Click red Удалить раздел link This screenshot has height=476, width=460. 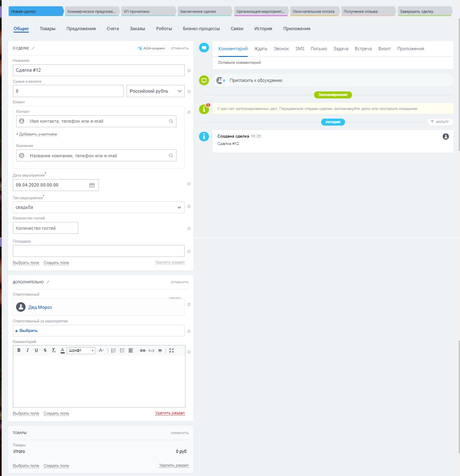(x=170, y=413)
